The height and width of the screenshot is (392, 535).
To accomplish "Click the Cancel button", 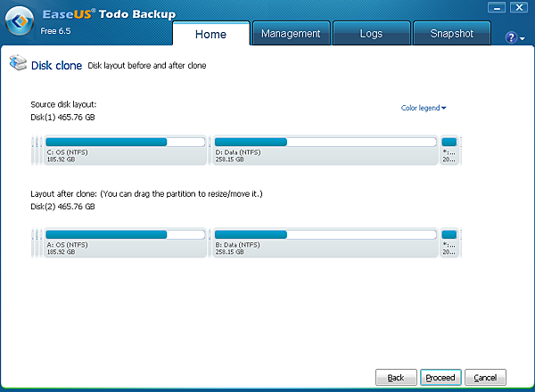I will (485, 378).
